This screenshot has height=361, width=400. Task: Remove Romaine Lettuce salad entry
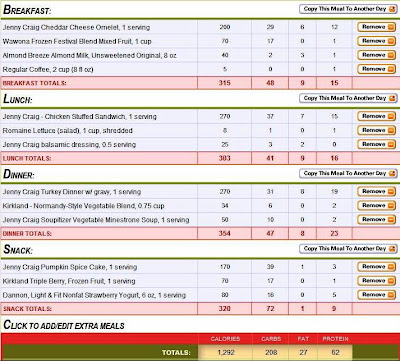376,130
